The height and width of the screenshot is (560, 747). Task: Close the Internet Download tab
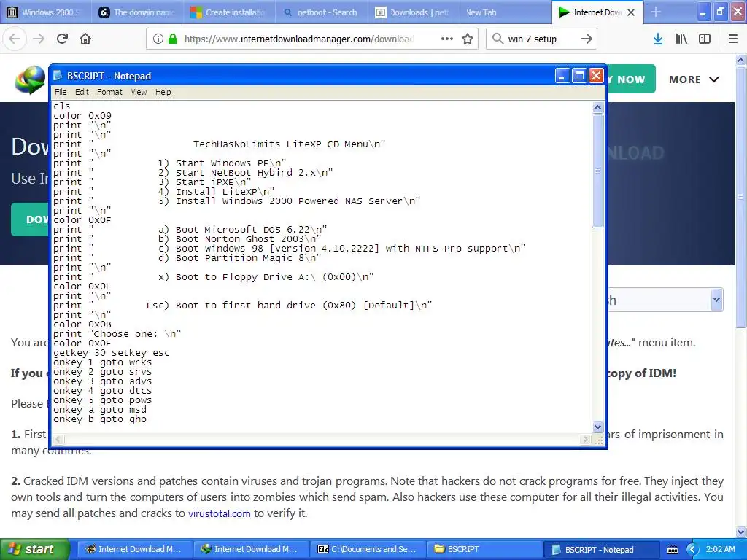pos(631,12)
